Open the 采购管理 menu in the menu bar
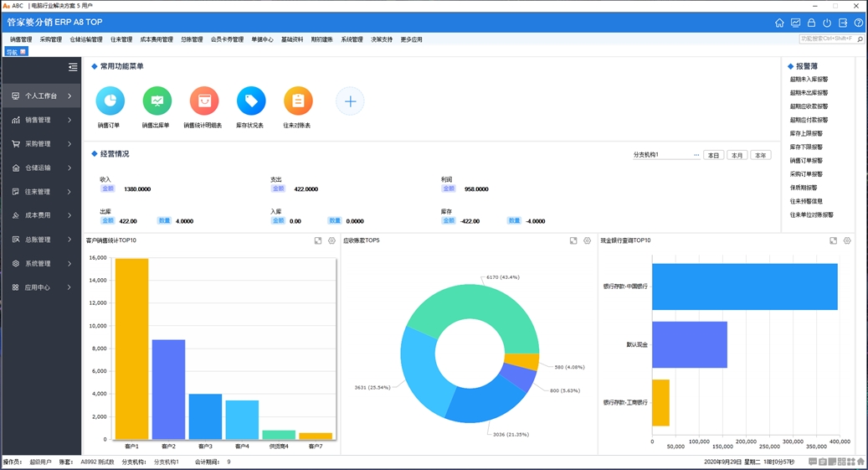 tap(50, 39)
